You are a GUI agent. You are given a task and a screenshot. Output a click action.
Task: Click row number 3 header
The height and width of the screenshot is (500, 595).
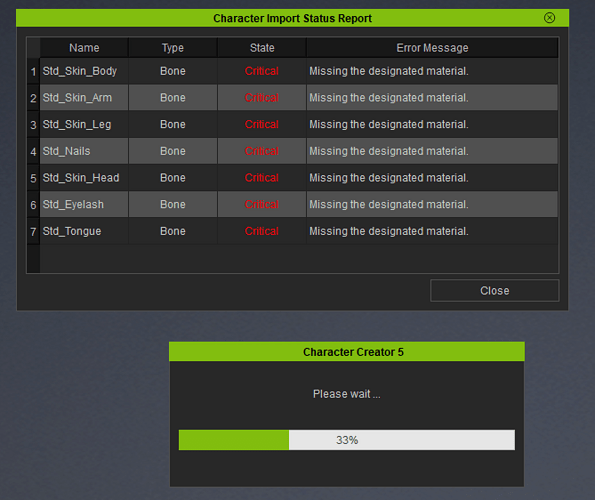coord(33,125)
